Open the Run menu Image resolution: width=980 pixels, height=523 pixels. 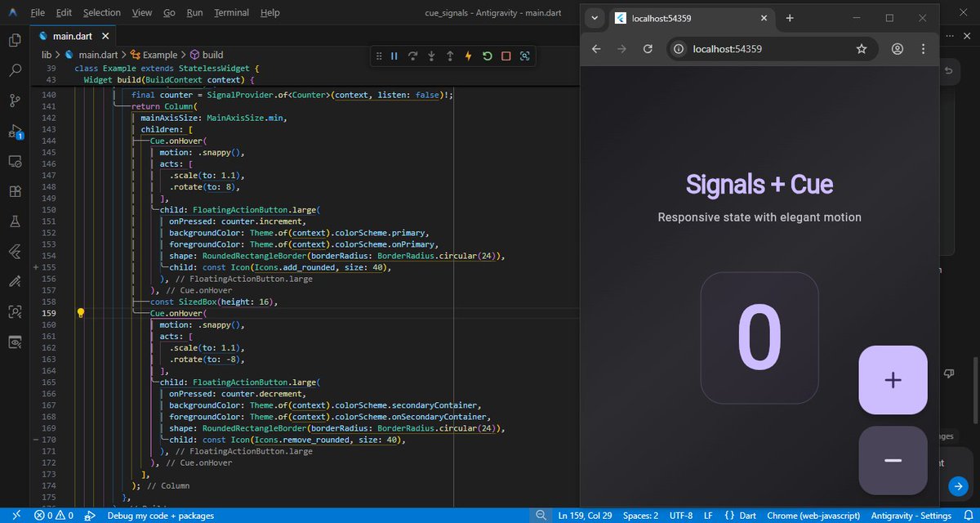(194, 12)
